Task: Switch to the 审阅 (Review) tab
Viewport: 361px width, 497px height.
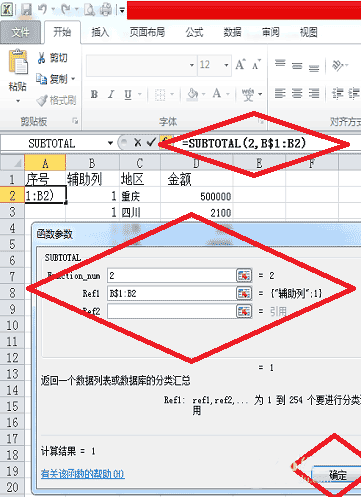Action: (x=270, y=32)
